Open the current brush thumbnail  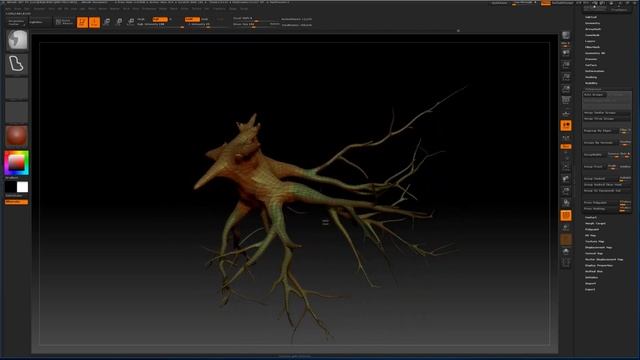point(17,40)
